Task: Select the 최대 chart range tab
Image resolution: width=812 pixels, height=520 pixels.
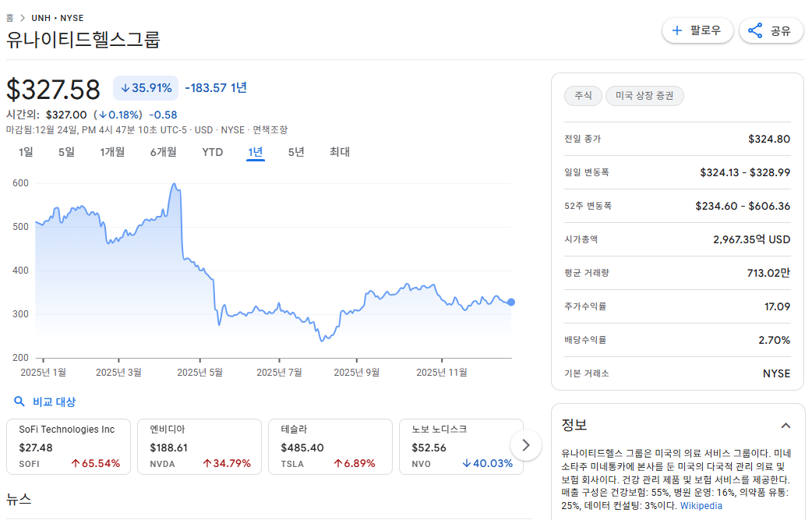Action: pyautogui.click(x=340, y=152)
